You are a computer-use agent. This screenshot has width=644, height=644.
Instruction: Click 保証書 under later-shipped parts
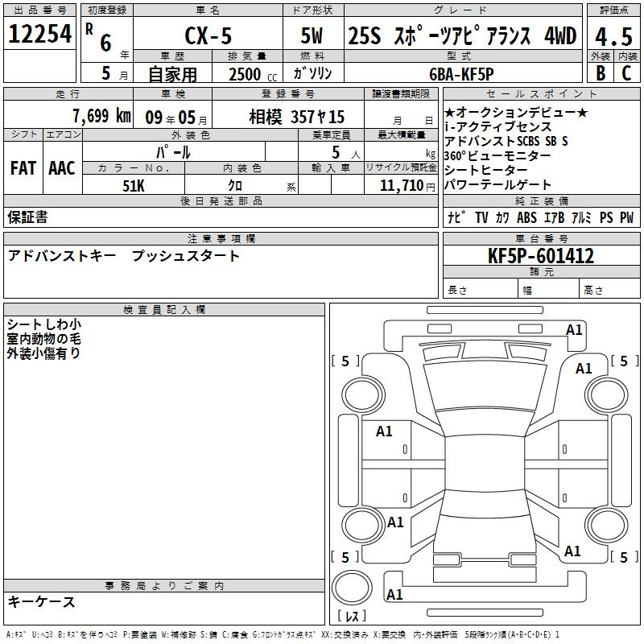27,217
